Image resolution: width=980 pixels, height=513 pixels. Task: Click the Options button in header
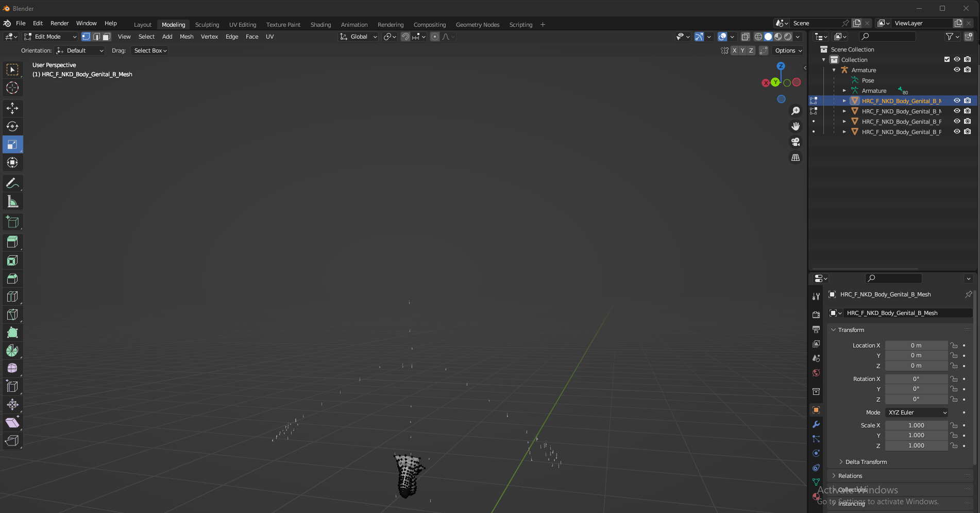click(x=788, y=51)
